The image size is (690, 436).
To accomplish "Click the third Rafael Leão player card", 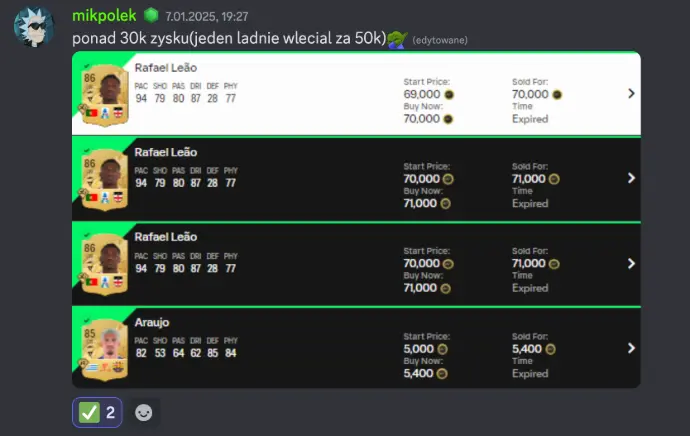I will pos(105,264).
